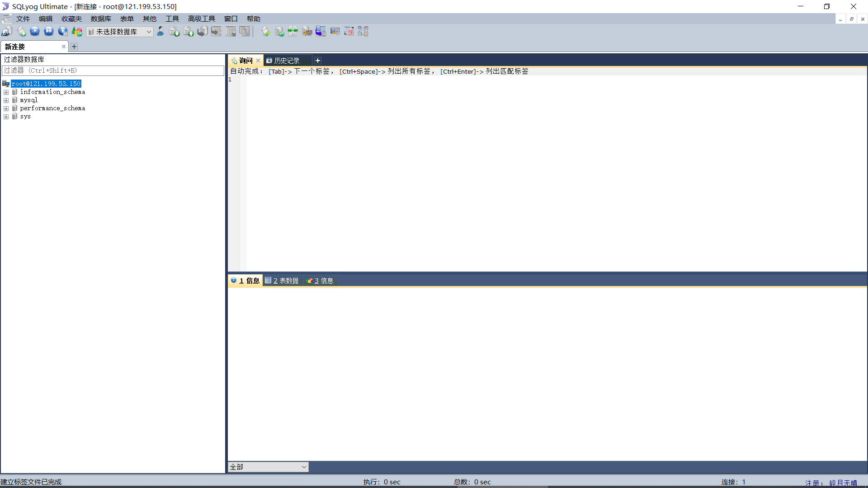Switch to the 3 信息 result tab

point(320,281)
